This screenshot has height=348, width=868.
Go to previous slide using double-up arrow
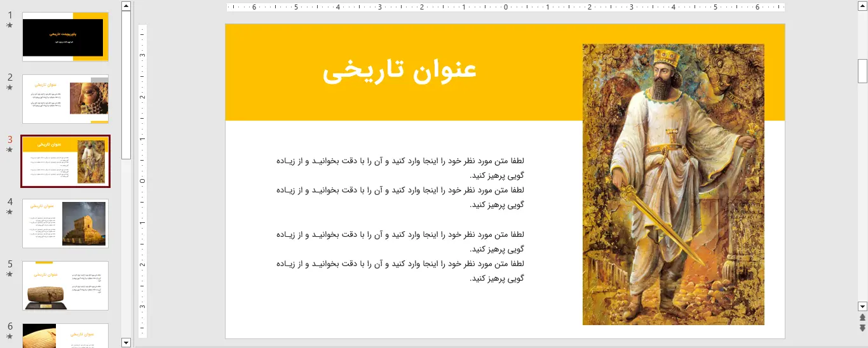(862, 317)
